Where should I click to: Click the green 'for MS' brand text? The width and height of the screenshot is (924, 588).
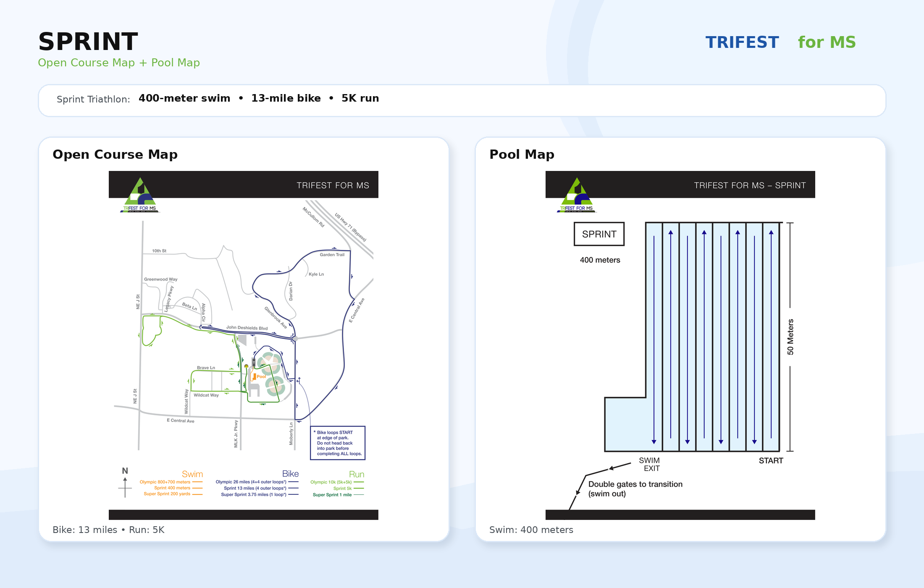[827, 42]
